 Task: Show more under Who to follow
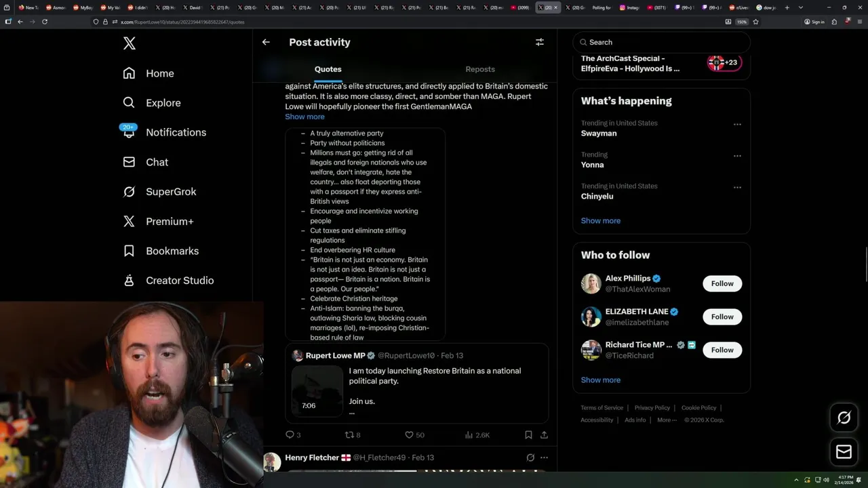tap(601, 380)
